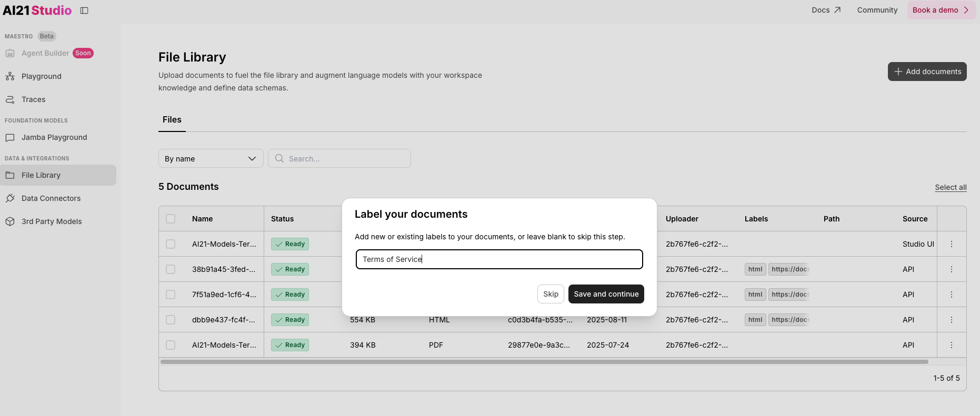
Task: Click the Add documents button
Action: (927, 72)
